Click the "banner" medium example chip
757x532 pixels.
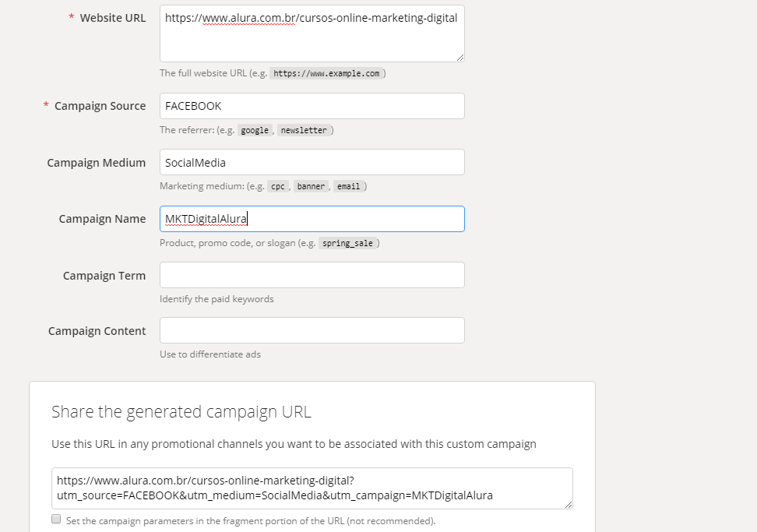pyautogui.click(x=311, y=187)
